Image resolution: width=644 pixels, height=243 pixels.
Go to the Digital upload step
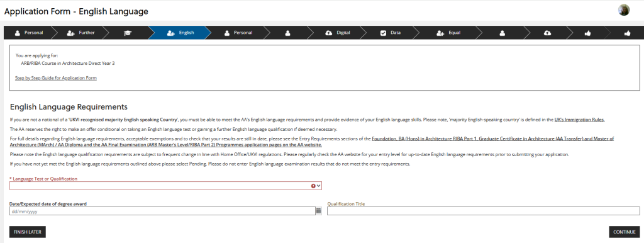tap(338, 33)
